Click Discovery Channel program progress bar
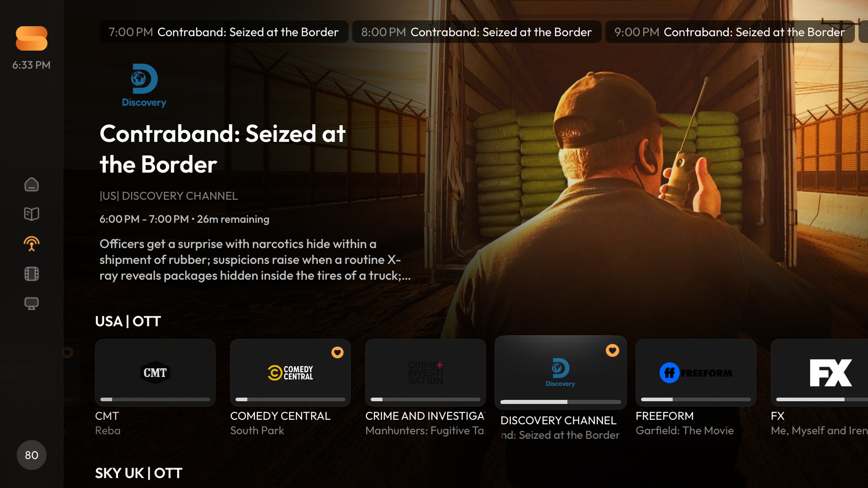868x488 pixels. pos(561,402)
